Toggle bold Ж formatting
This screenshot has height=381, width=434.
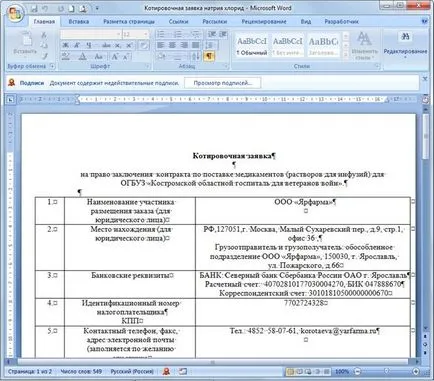[x=66, y=45]
